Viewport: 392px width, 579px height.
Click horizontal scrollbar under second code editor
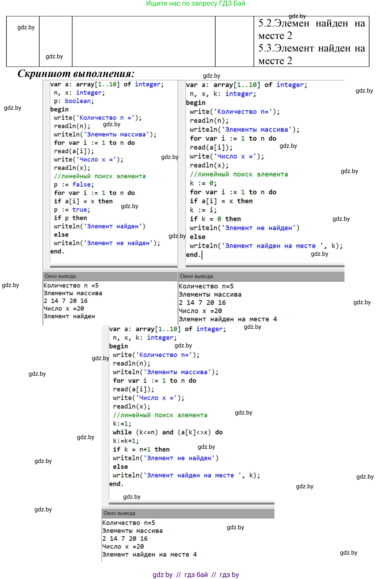click(265, 266)
